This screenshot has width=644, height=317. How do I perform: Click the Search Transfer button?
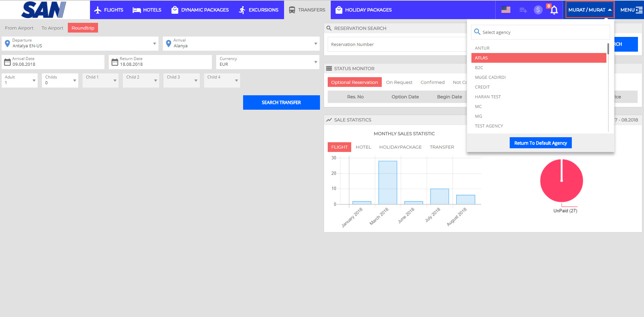pos(281,102)
